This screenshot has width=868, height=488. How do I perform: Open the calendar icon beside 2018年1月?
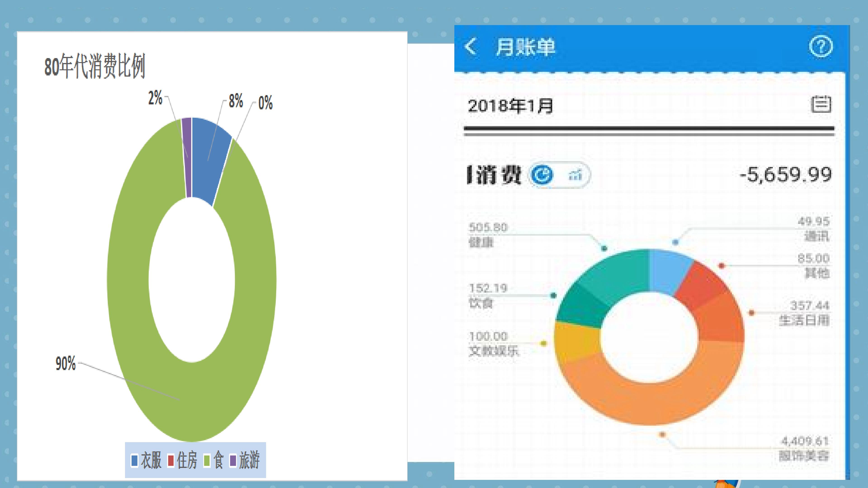[x=821, y=104]
